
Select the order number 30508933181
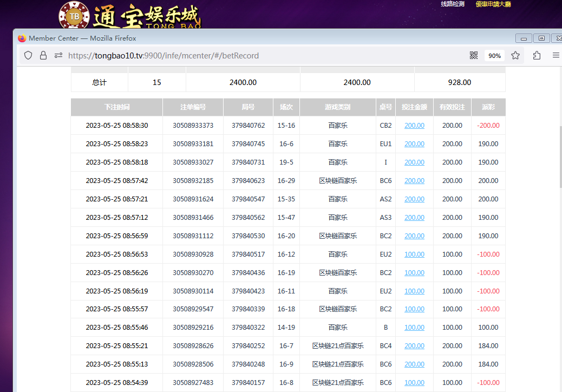[193, 143]
